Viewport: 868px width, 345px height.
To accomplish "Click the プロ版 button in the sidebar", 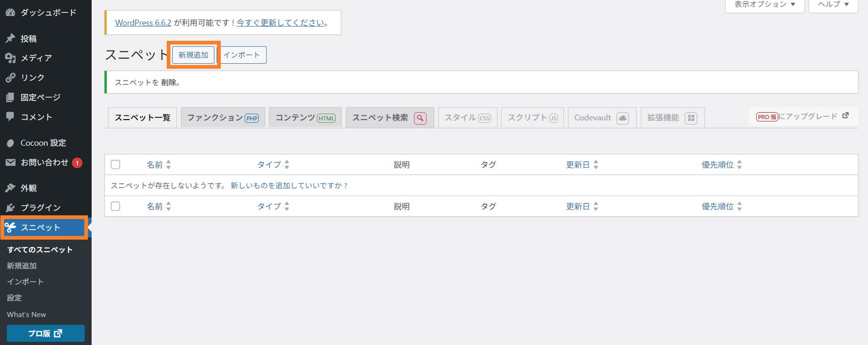I will (x=46, y=333).
